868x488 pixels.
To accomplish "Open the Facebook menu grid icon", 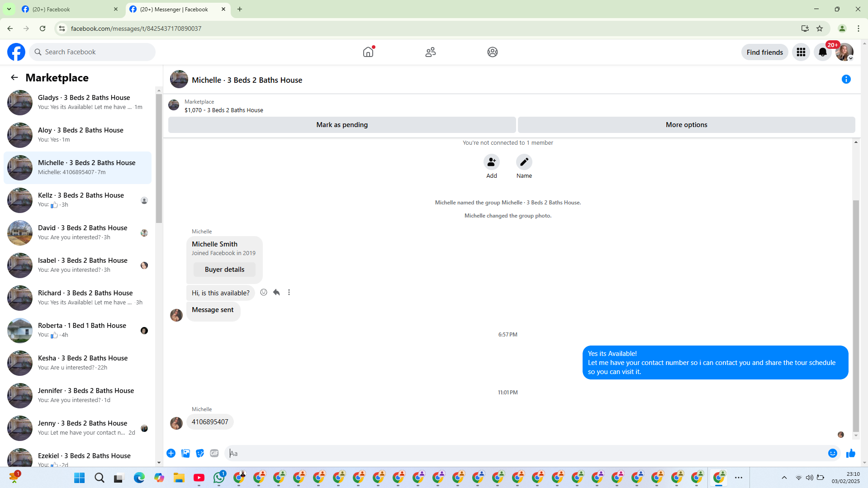I will pyautogui.click(x=801, y=52).
